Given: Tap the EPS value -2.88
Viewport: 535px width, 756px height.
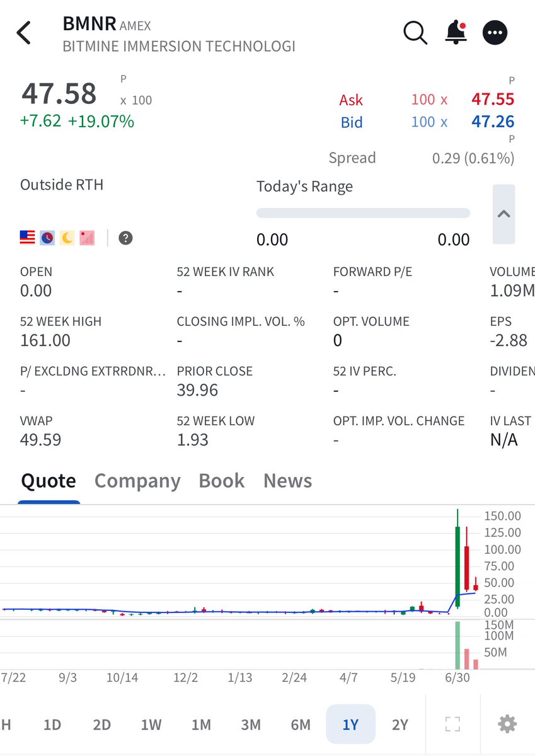Looking at the screenshot, I should pos(509,341).
